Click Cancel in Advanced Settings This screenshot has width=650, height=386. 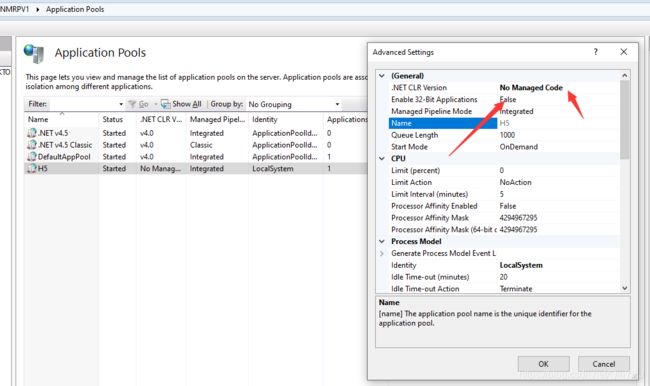pos(604,364)
